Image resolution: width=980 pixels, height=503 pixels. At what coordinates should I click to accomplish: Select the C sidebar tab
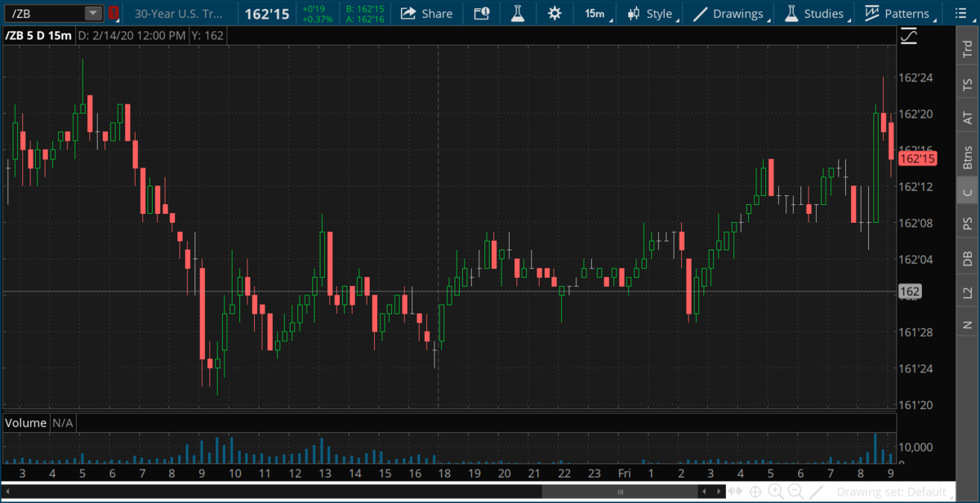tap(967, 193)
